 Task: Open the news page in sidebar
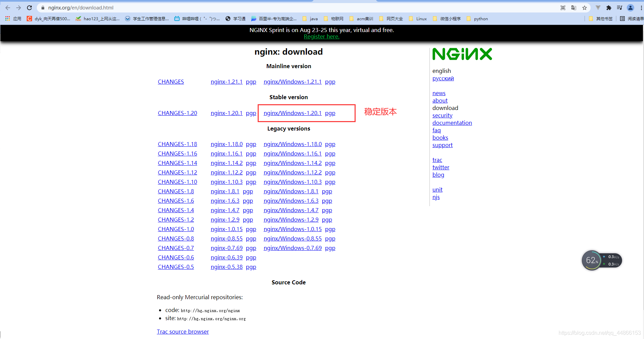[x=439, y=93]
